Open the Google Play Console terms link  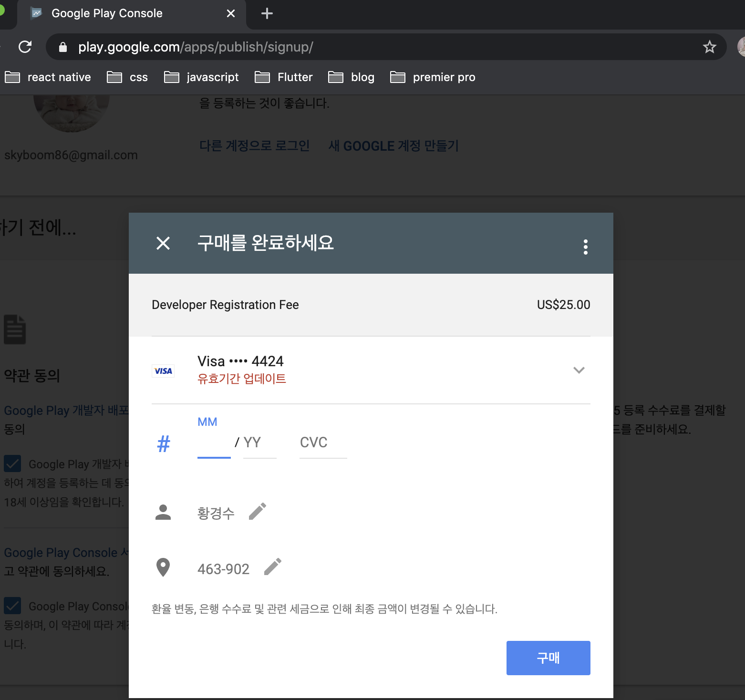coord(66,553)
